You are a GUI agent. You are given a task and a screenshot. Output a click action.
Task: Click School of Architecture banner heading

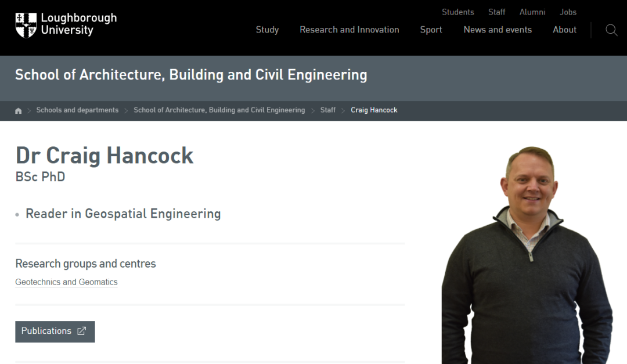click(191, 75)
